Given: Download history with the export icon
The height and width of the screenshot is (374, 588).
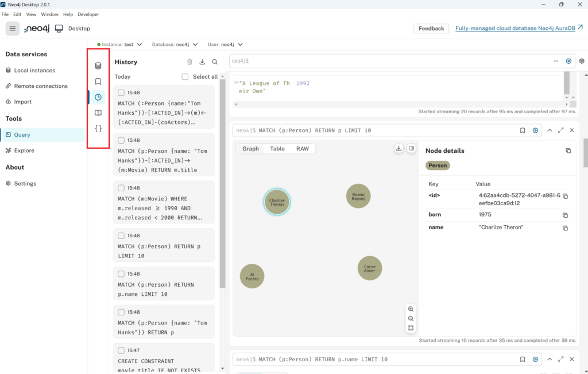Looking at the screenshot, I should [202, 62].
